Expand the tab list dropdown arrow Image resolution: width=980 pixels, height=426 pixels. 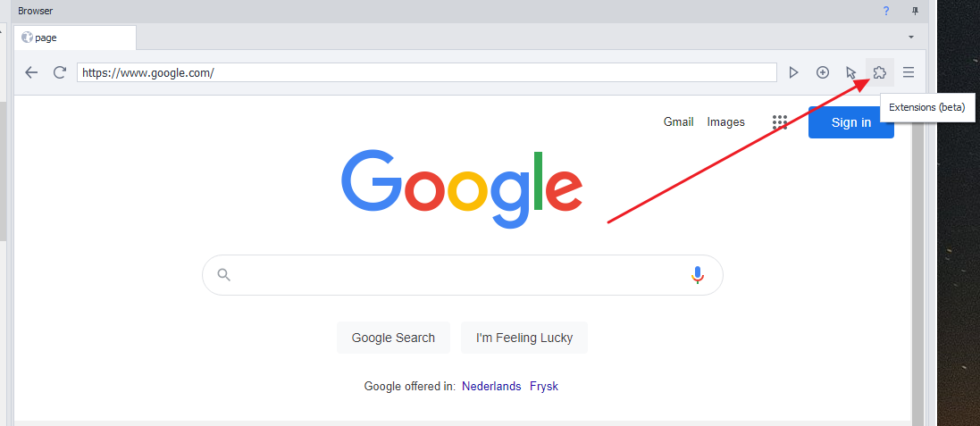pos(910,38)
